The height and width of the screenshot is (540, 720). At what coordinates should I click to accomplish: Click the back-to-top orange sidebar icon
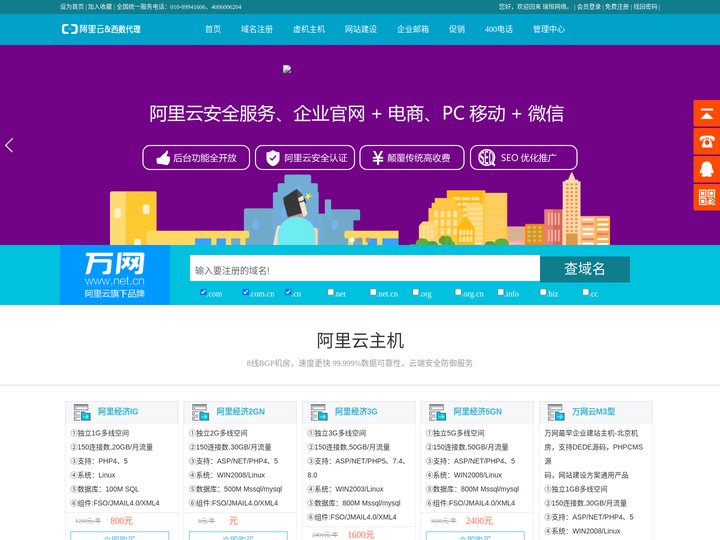click(x=707, y=113)
